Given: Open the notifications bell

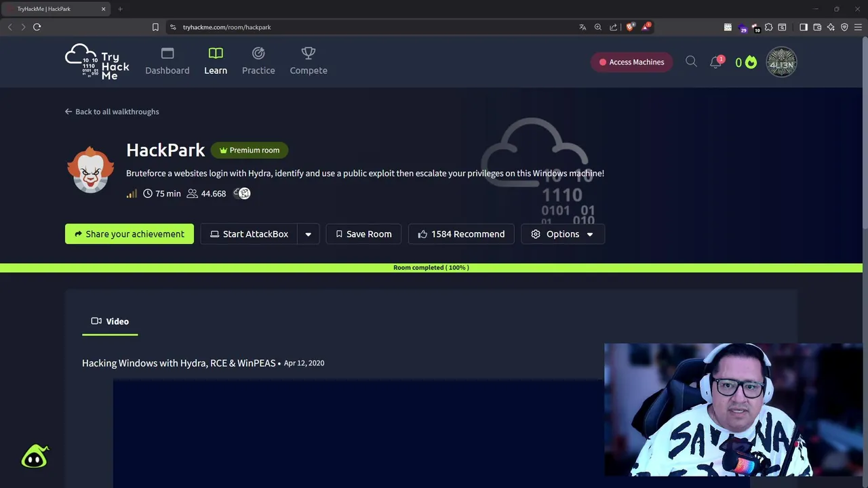Looking at the screenshot, I should [x=716, y=62].
